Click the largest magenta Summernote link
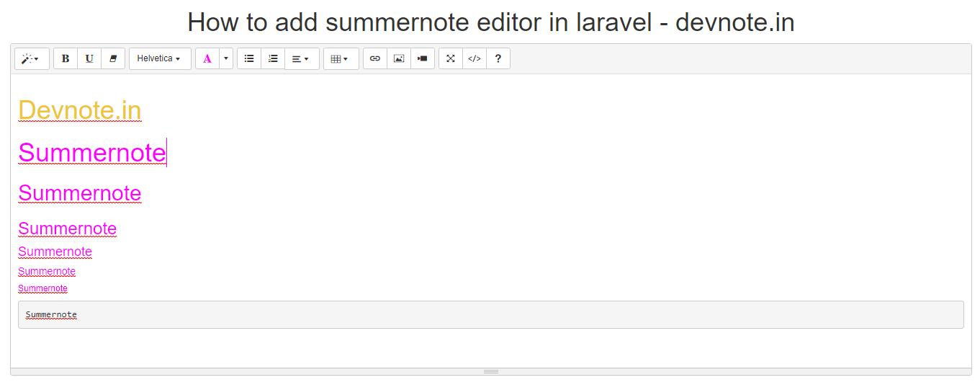This screenshot has width=980, height=385. pyautogui.click(x=92, y=152)
